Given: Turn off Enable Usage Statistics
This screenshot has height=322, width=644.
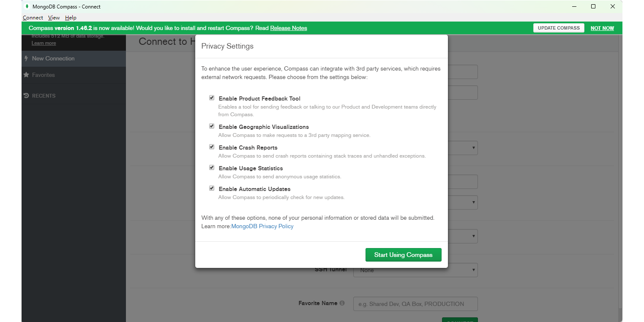Looking at the screenshot, I should point(212,168).
